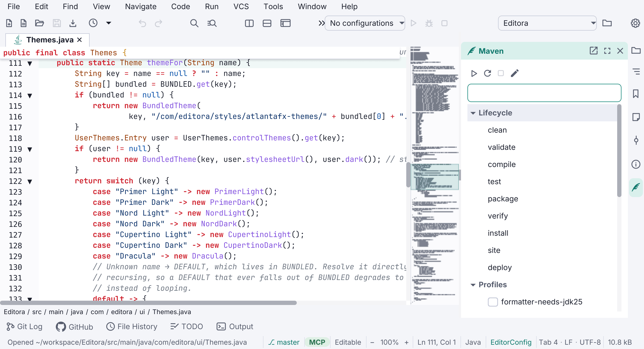Fold the themeFor method at line 111

coord(30,64)
